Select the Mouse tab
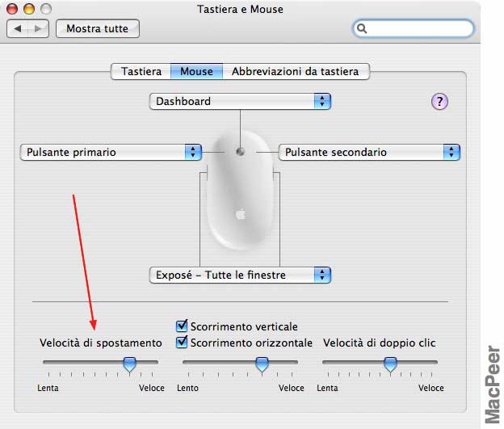This screenshot has width=504, height=429. (x=196, y=71)
